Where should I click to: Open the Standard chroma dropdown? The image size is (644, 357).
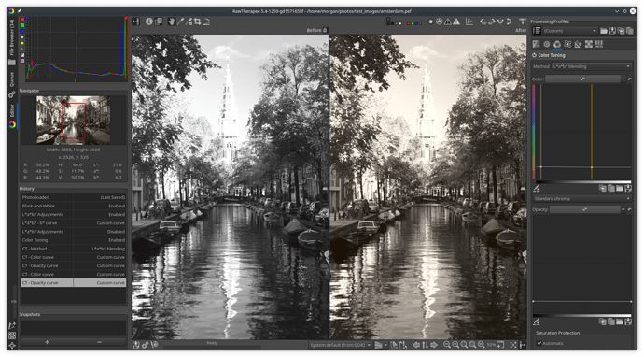pyautogui.click(x=582, y=199)
